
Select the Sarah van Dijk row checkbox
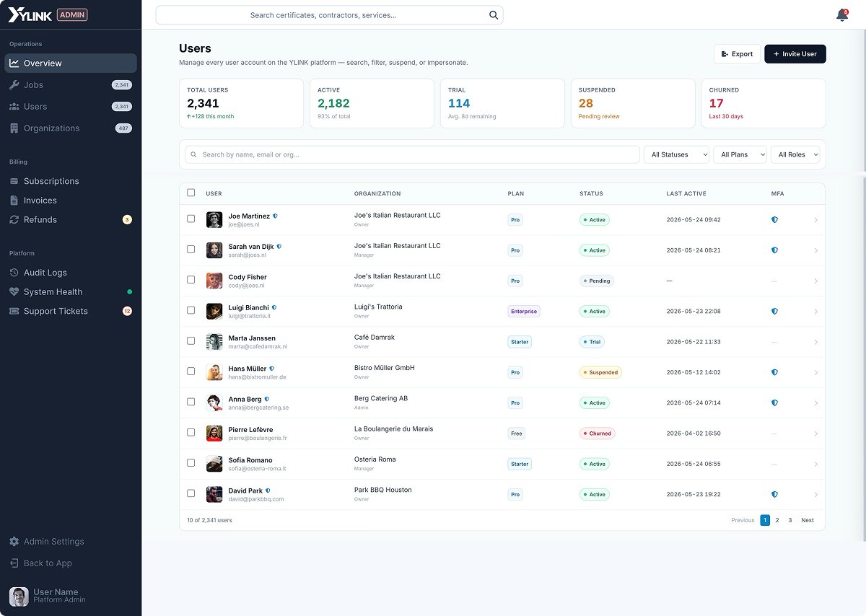point(191,249)
